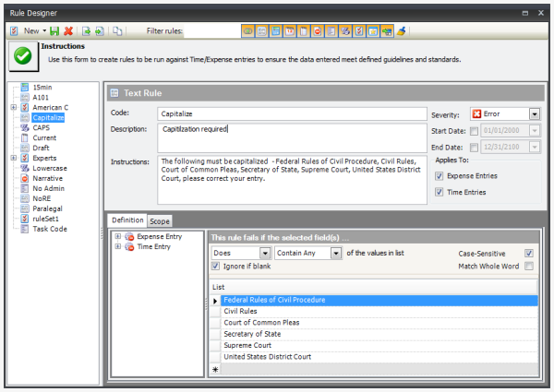The image size is (554, 392).
Task: Click the green Save icon in toolbar
Action: click(55, 31)
